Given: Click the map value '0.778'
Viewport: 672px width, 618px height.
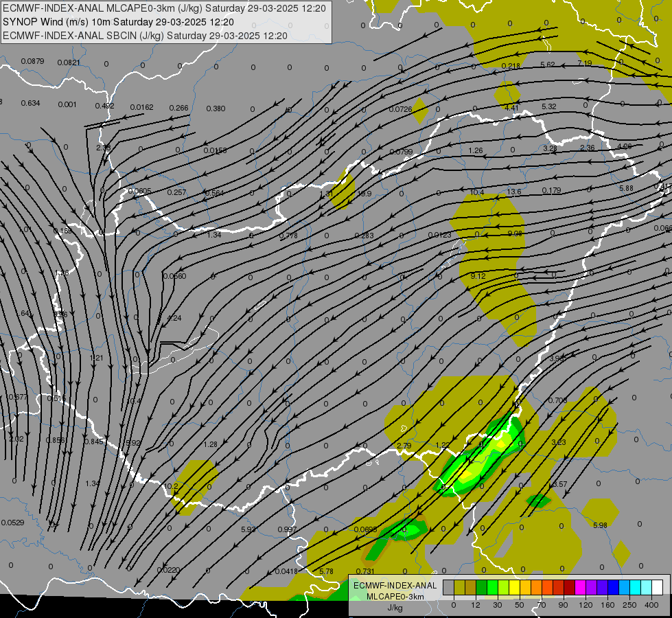Looking at the screenshot, I should click(x=288, y=236).
